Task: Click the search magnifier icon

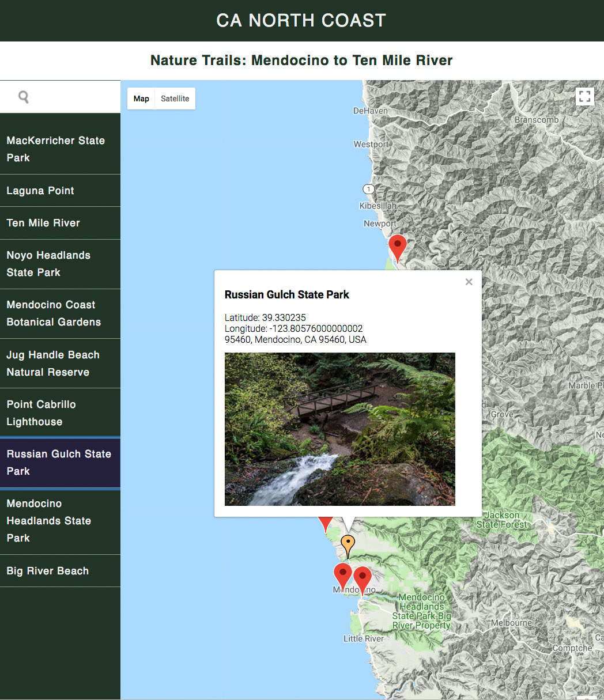Action: 24,97
